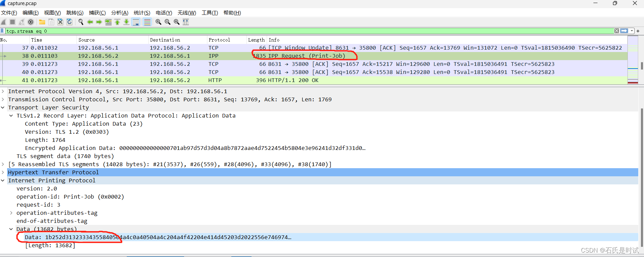Select packet 38 IPP Request row
The width and height of the screenshot is (644, 257).
pos(314,56)
